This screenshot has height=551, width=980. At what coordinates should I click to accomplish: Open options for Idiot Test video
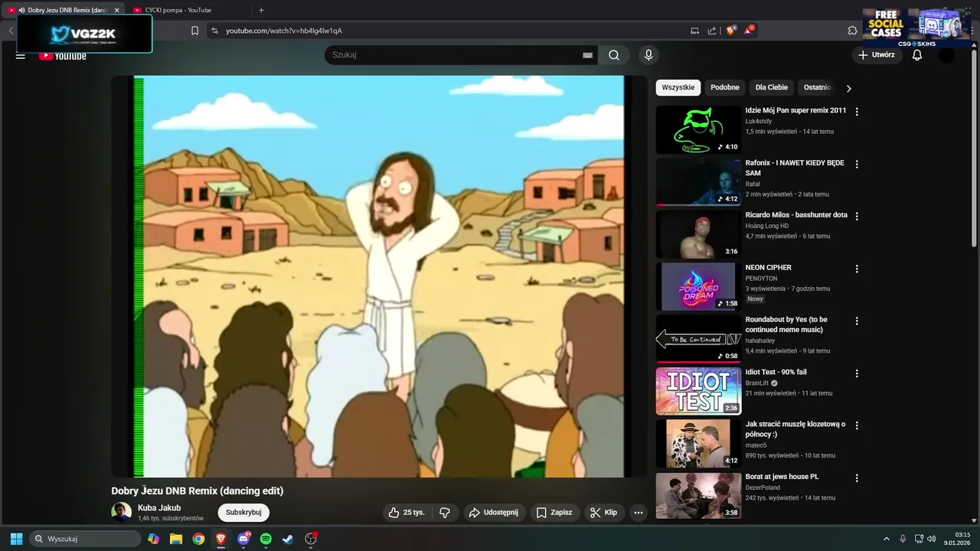857,374
